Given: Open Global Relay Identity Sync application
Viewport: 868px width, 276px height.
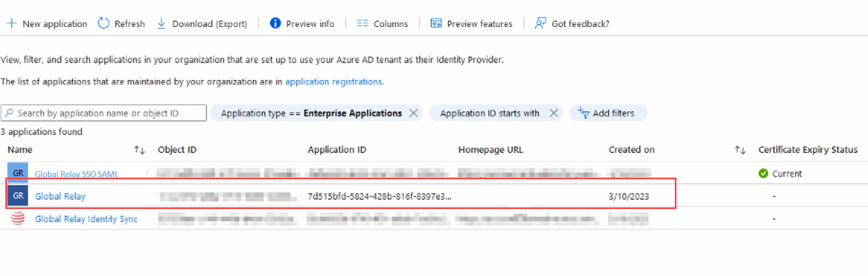Looking at the screenshot, I should (86, 219).
